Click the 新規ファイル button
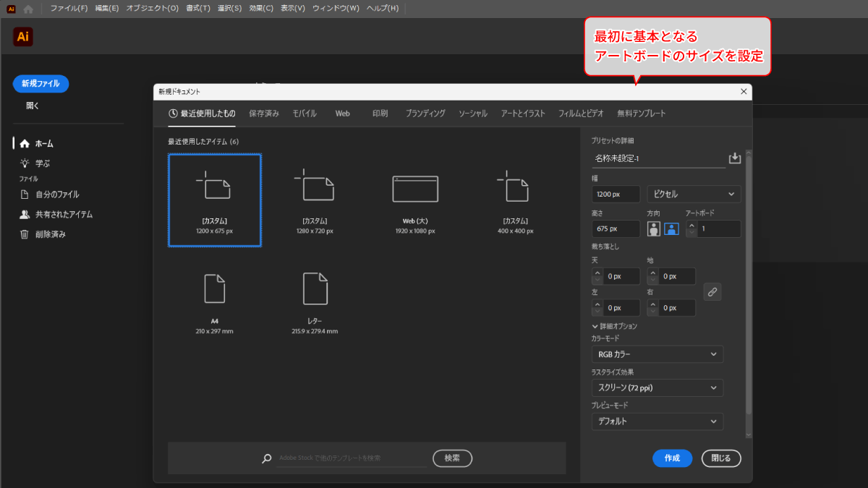This screenshot has height=488, width=868. (41, 84)
